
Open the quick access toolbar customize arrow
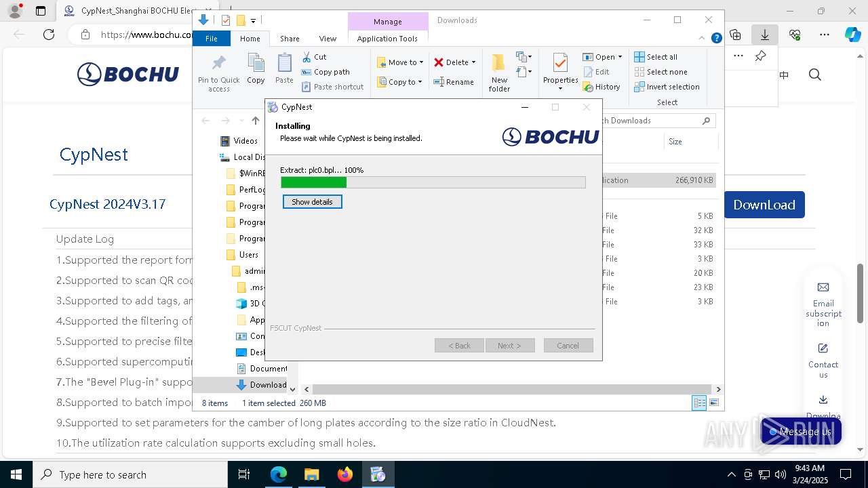click(x=253, y=21)
